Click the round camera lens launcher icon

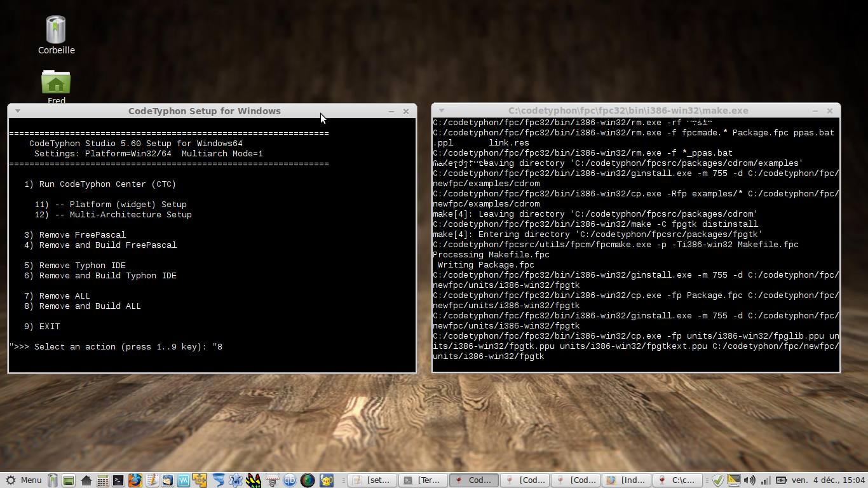(308, 480)
